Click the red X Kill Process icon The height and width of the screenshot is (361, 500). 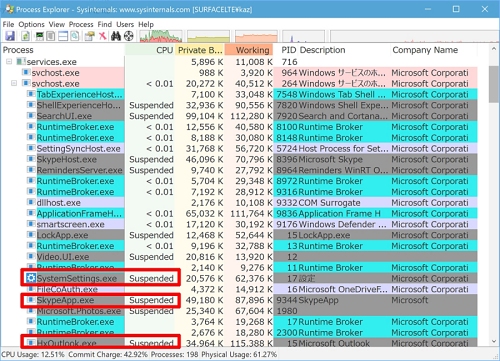pos(103,36)
